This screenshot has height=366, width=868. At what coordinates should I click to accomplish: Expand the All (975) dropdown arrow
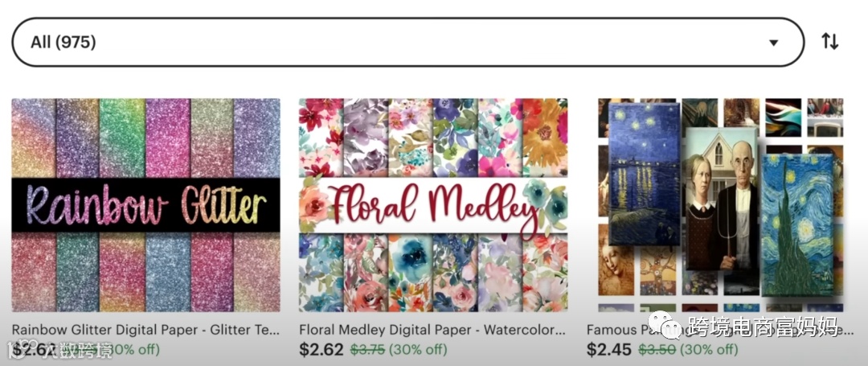point(773,43)
